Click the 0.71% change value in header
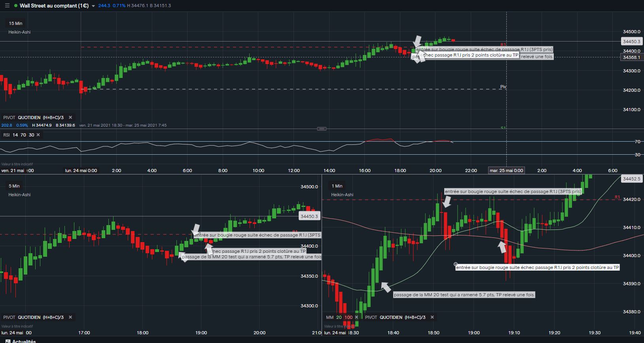The width and height of the screenshot is (644, 343). pyautogui.click(x=119, y=6)
